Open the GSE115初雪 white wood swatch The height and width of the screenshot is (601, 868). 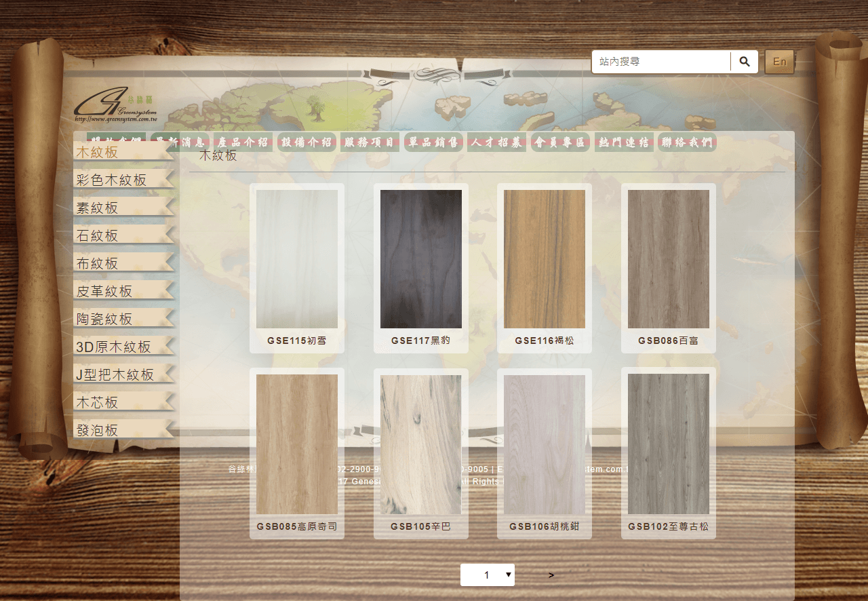coord(297,259)
